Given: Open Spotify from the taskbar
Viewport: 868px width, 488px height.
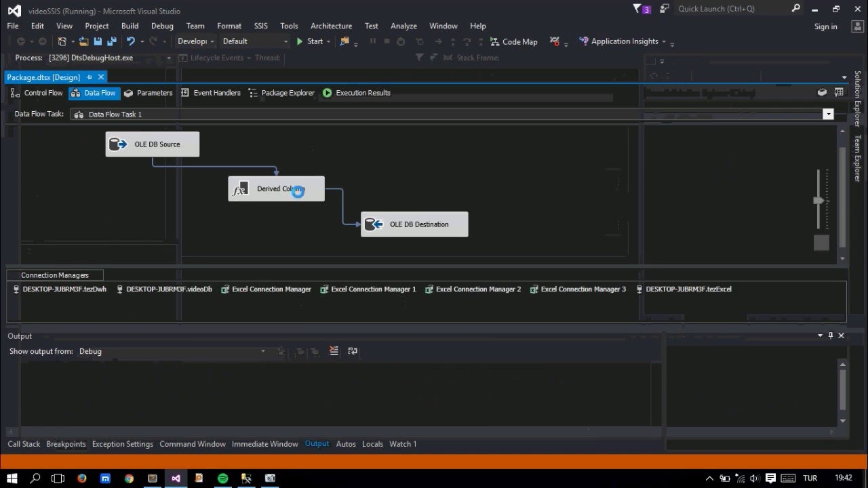Looking at the screenshot, I should [222, 478].
